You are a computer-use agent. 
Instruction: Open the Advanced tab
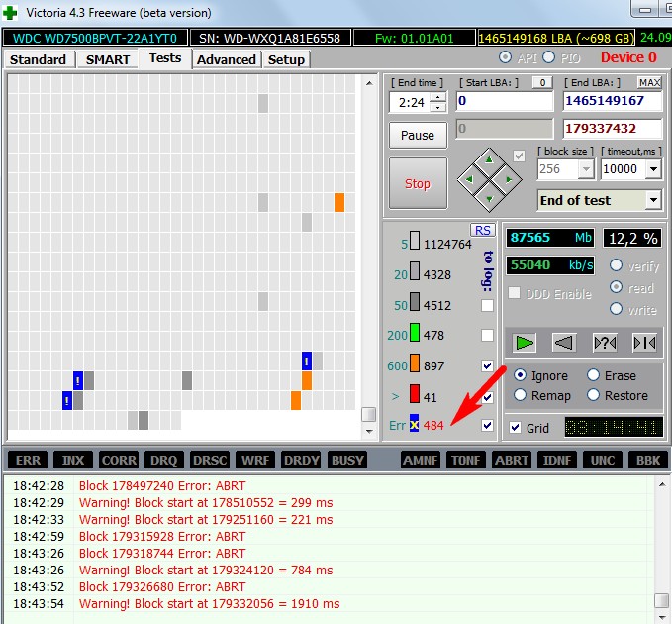[x=227, y=59]
